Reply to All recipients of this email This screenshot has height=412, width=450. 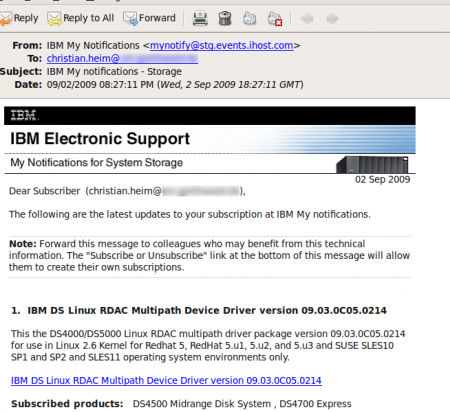(x=81, y=18)
